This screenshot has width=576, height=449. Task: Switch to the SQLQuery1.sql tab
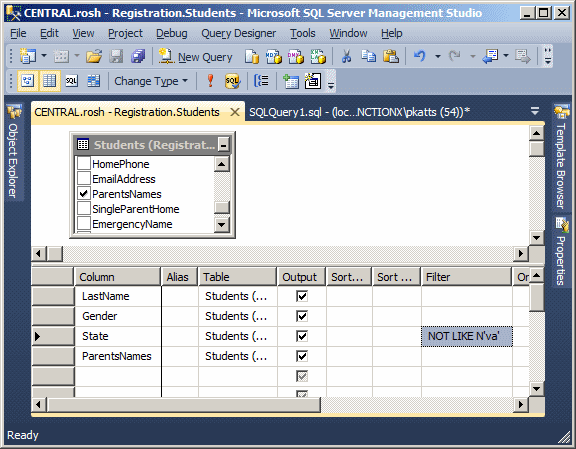pyautogui.click(x=359, y=112)
